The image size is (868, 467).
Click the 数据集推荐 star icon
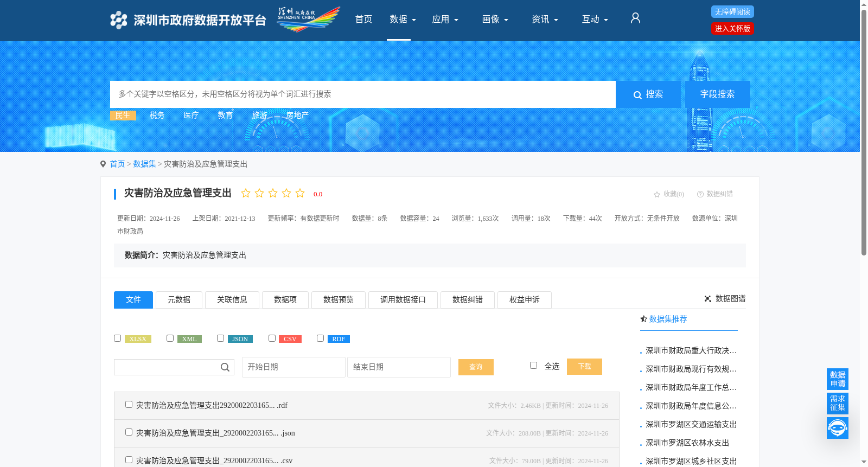pyautogui.click(x=644, y=319)
